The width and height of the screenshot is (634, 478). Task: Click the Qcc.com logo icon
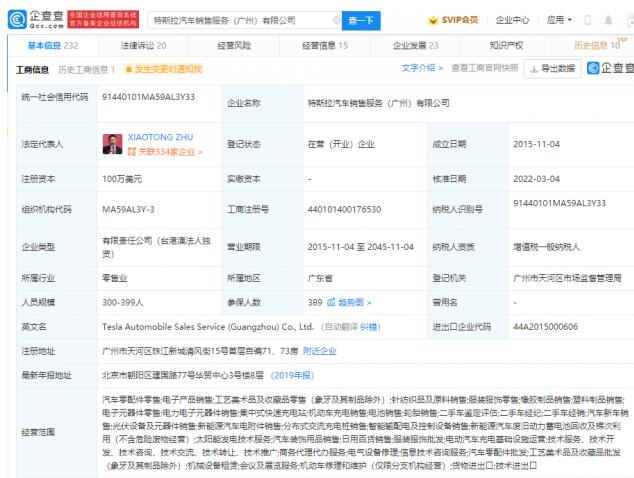(x=17, y=20)
